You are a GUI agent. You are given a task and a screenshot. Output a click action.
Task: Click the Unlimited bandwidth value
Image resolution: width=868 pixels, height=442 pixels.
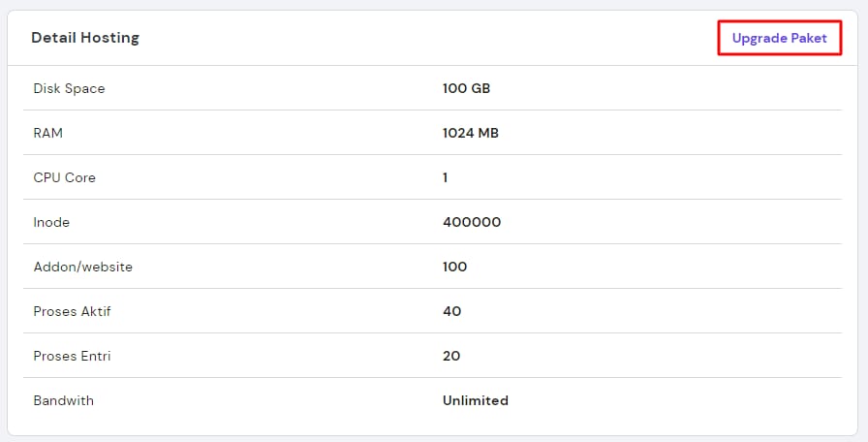click(x=475, y=400)
